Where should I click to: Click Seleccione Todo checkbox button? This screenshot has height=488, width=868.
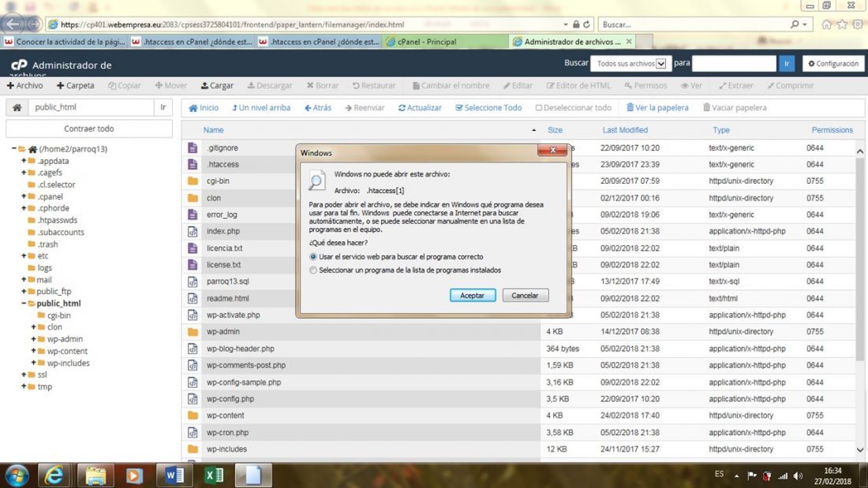[488, 108]
